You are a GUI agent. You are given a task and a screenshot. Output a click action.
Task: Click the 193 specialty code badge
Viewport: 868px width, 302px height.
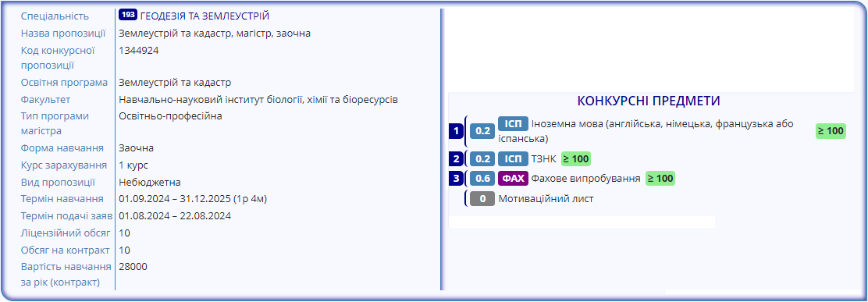click(x=128, y=16)
